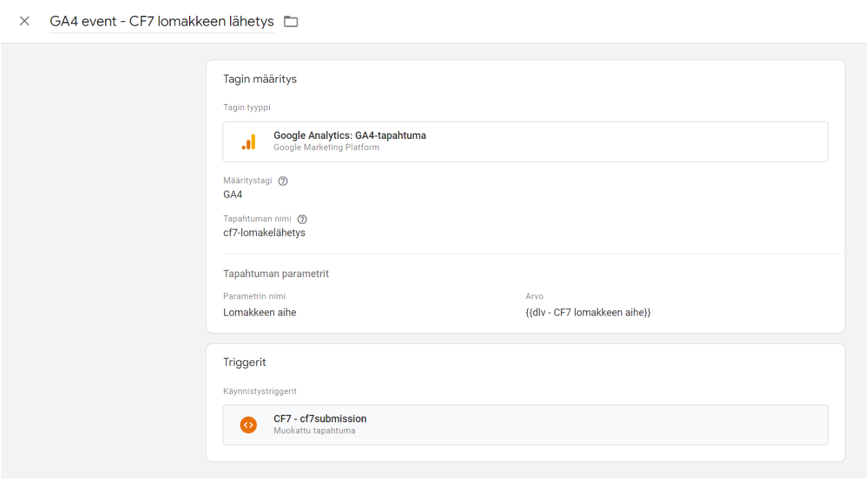Select the GA4-tapahtuma tag type card
Viewport: 868px width, 481px height.
click(x=525, y=141)
